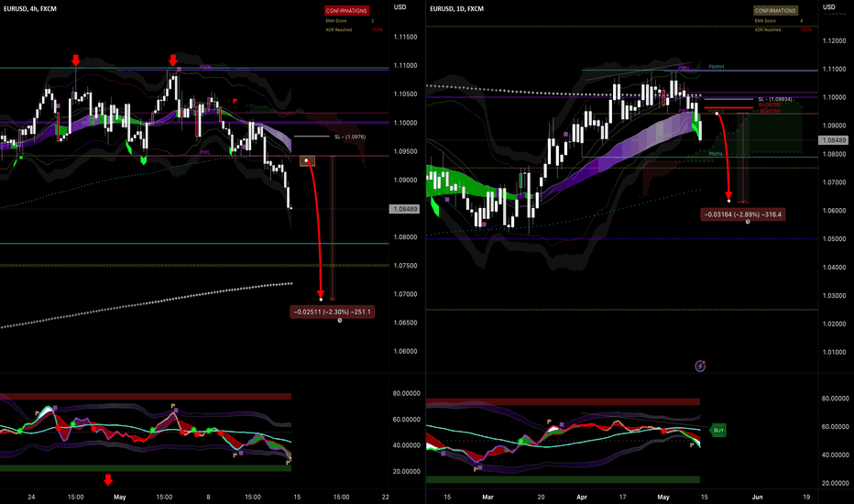Click the 'Apr' label on daily time axis
Viewport: 854px width, 504px height.
582,497
